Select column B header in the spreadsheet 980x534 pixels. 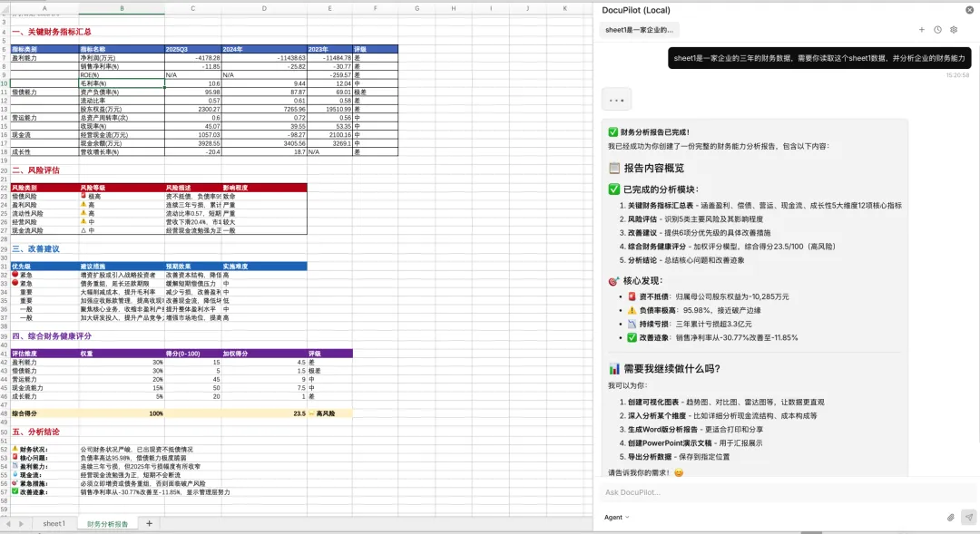(x=121, y=8)
